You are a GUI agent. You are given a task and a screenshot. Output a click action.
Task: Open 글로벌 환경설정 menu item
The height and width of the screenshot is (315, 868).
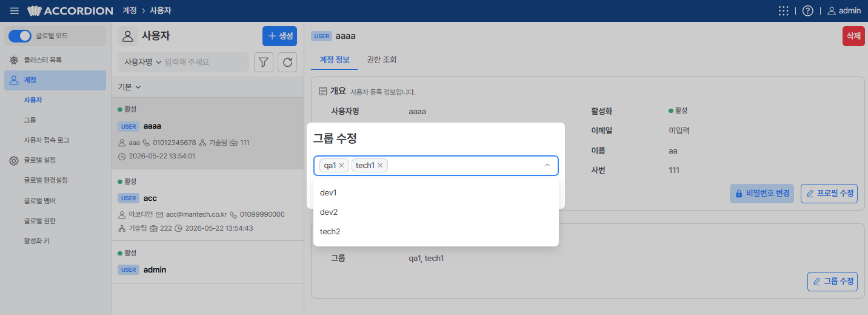(55, 180)
